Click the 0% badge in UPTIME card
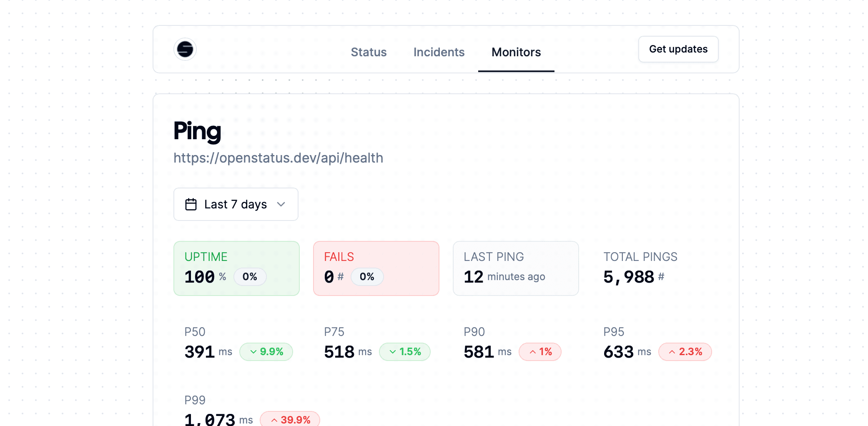The image size is (868, 426). coord(250,277)
